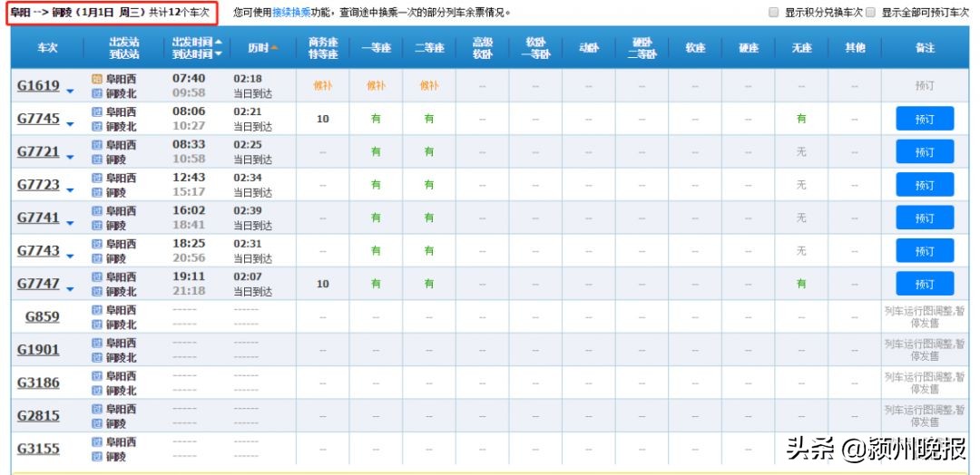Screen dimensions: 980x475
Task: Open train number G859 link
Action: coord(43,316)
